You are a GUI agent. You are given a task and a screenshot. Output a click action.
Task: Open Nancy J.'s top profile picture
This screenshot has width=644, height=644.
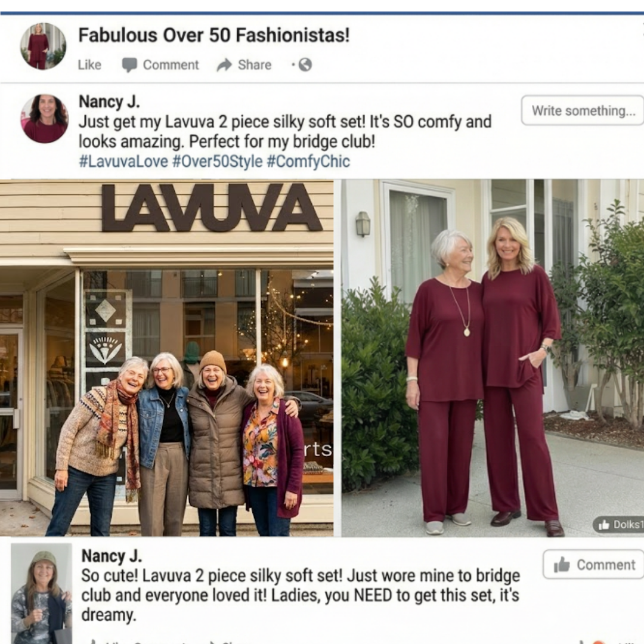(x=44, y=119)
